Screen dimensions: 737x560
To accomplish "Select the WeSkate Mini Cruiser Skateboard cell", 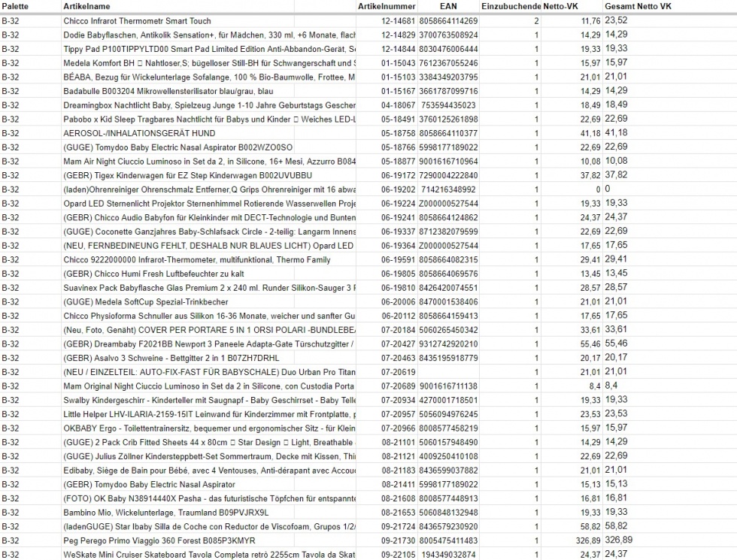I will click(210, 555).
